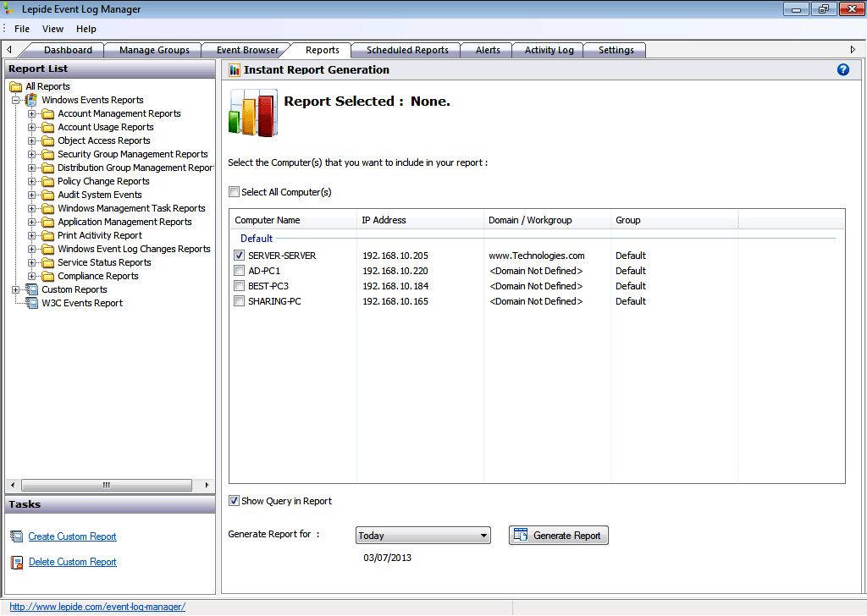Click the Application Management Reports folder icon
This screenshot has height=616, width=867.
pyautogui.click(x=48, y=222)
